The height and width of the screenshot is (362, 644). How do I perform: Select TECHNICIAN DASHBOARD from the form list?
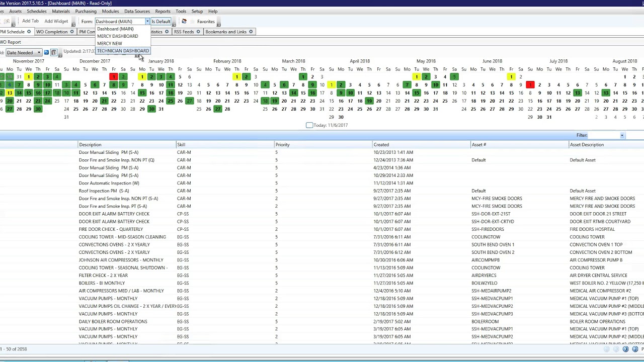(123, 51)
